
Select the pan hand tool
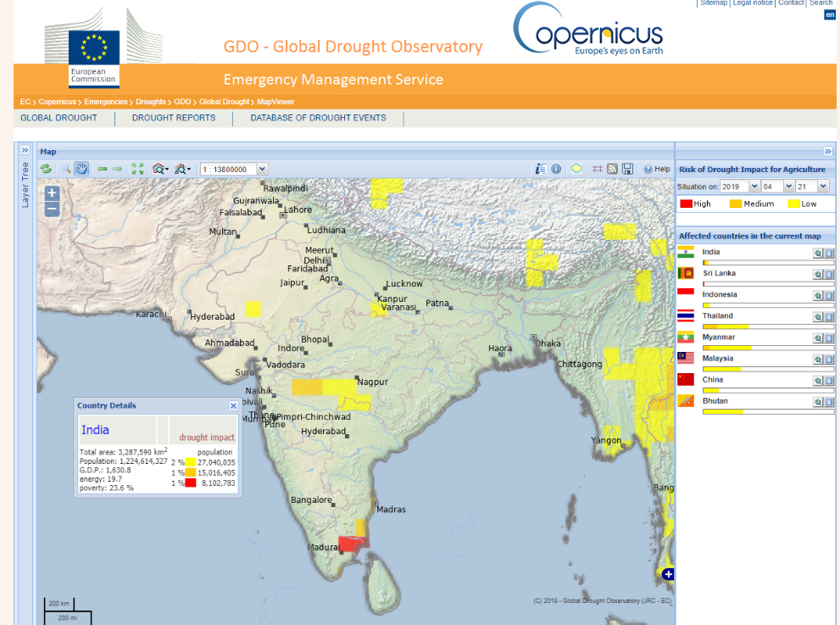(81, 168)
